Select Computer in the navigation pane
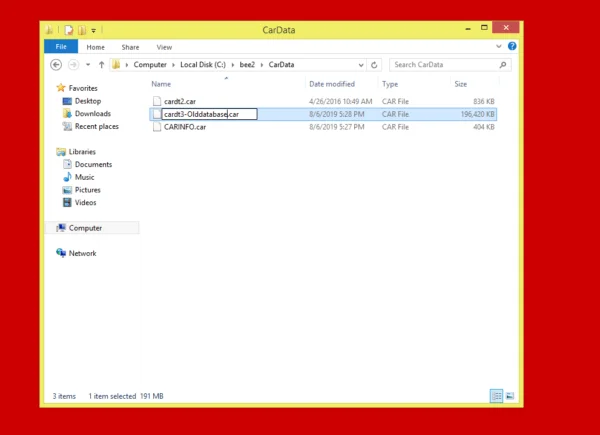This screenshot has width=600, height=435. pos(85,228)
